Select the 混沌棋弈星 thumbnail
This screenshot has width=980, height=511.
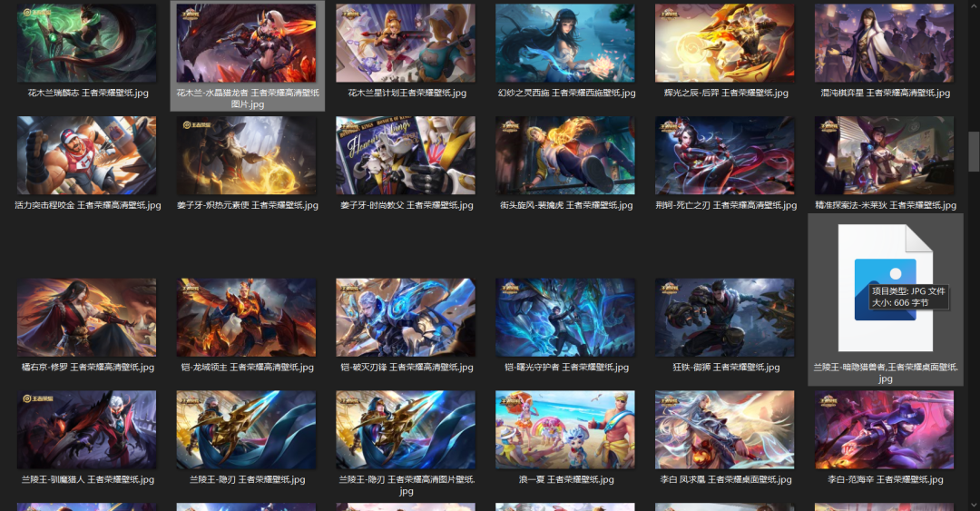(x=885, y=44)
